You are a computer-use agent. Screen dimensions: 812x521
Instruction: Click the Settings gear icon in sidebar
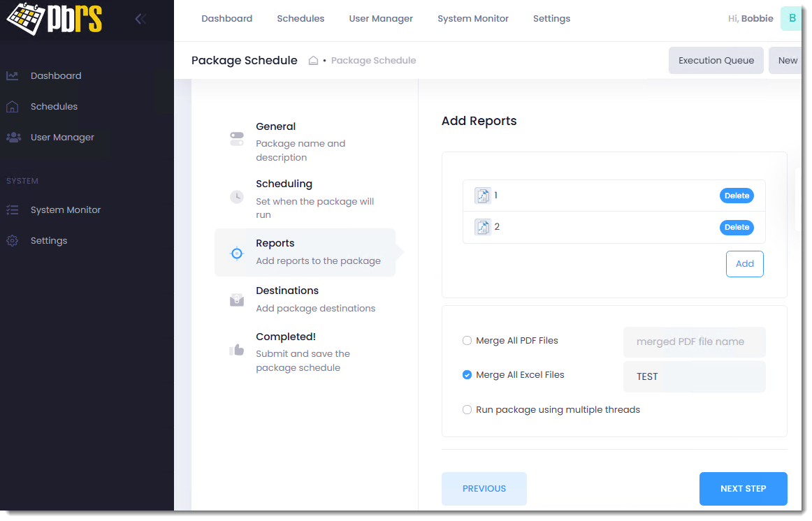pyautogui.click(x=13, y=241)
